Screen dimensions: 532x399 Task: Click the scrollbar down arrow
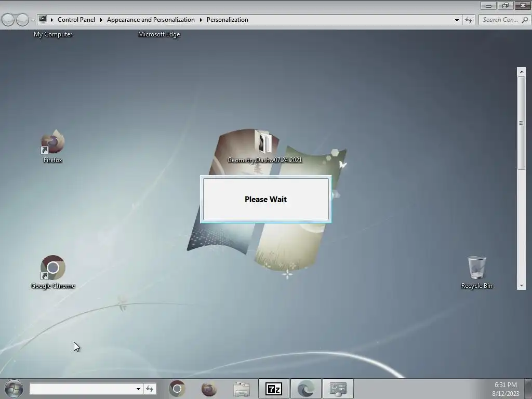(521, 286)
